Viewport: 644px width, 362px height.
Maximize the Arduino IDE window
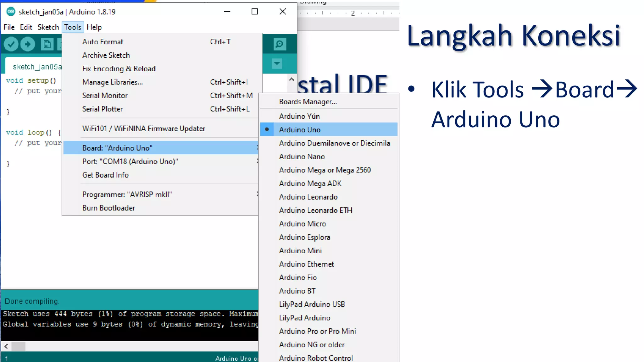(255, 12)
